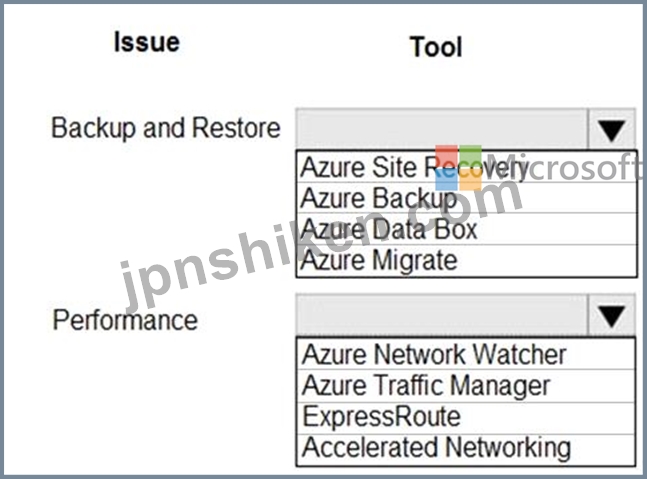647x479 pixels.
Task: Choose Accelerated Networking from the list
Action: (x=466, y=449)
